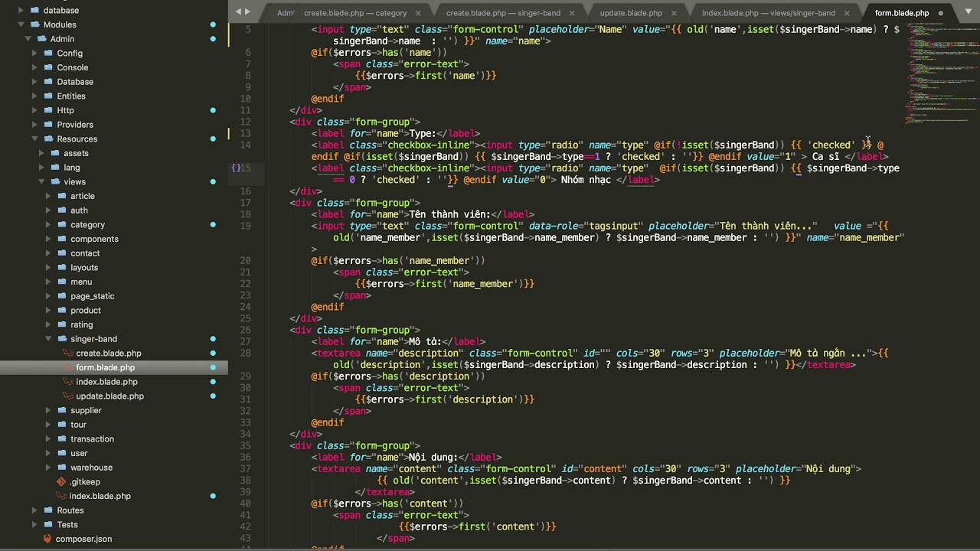Collapse the singer-band folder arrow
Image resolution: width=980 pixels, height=551 pixels.
tap(48, 339)
